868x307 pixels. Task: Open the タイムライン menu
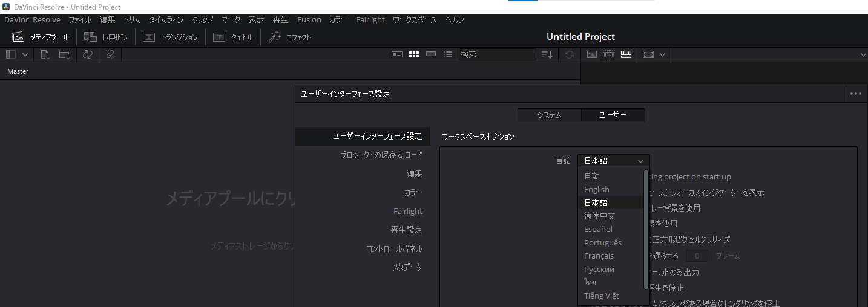166,19
